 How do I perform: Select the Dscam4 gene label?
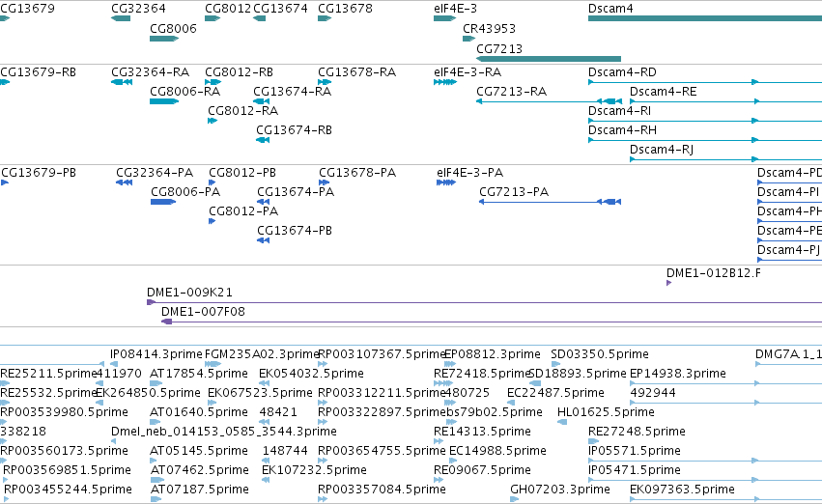point(610,9)
